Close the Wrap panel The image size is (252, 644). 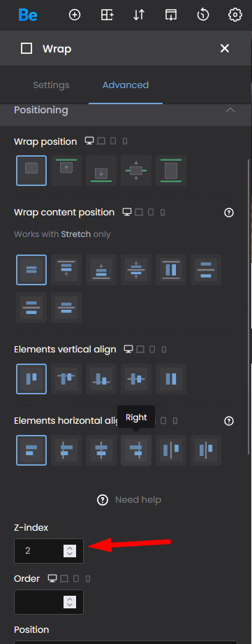[x=225, y=48]
